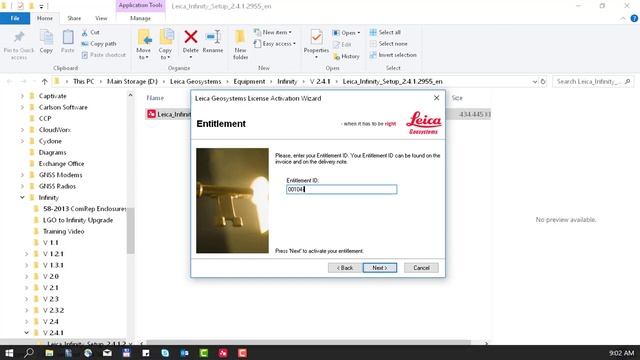Click the Cut scissors command

click(91, 32)
